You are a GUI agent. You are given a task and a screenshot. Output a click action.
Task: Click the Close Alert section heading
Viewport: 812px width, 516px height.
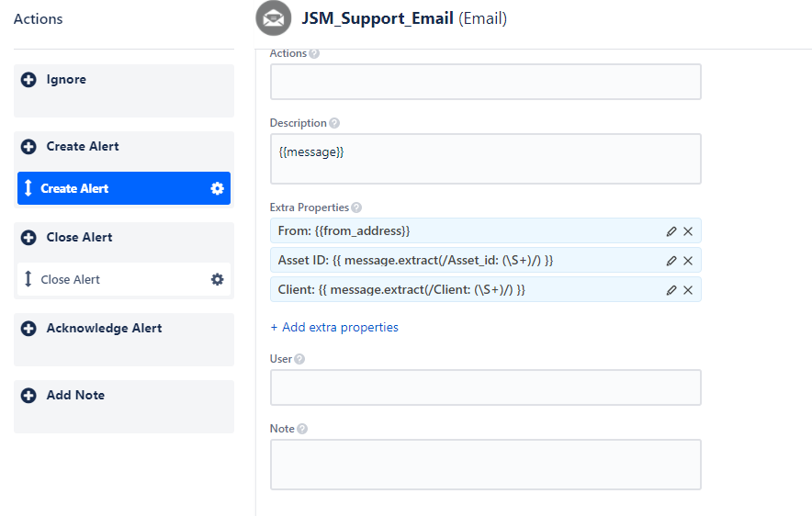coord(79,238)
